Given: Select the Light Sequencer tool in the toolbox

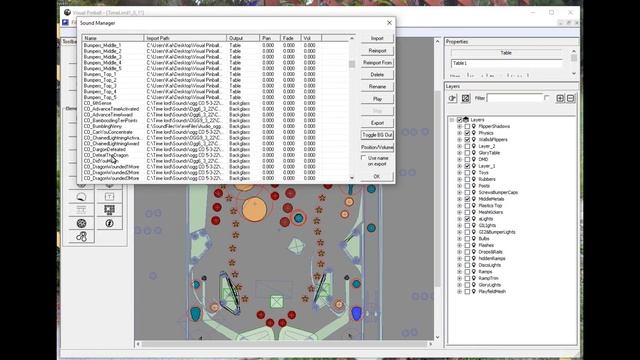Looking at the screenshot, I should pos(109,210).
